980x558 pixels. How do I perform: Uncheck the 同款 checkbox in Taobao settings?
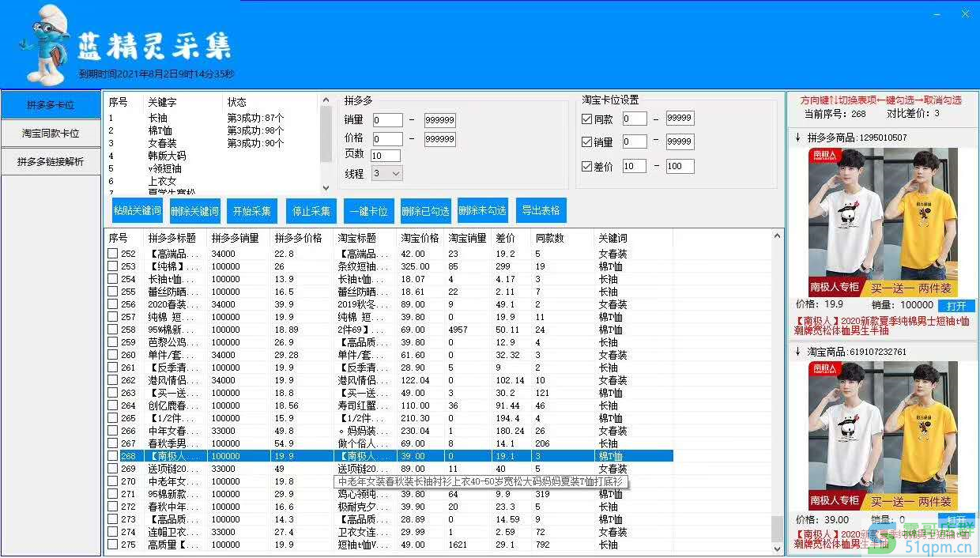pyautogui.click(x=586, y=117)
